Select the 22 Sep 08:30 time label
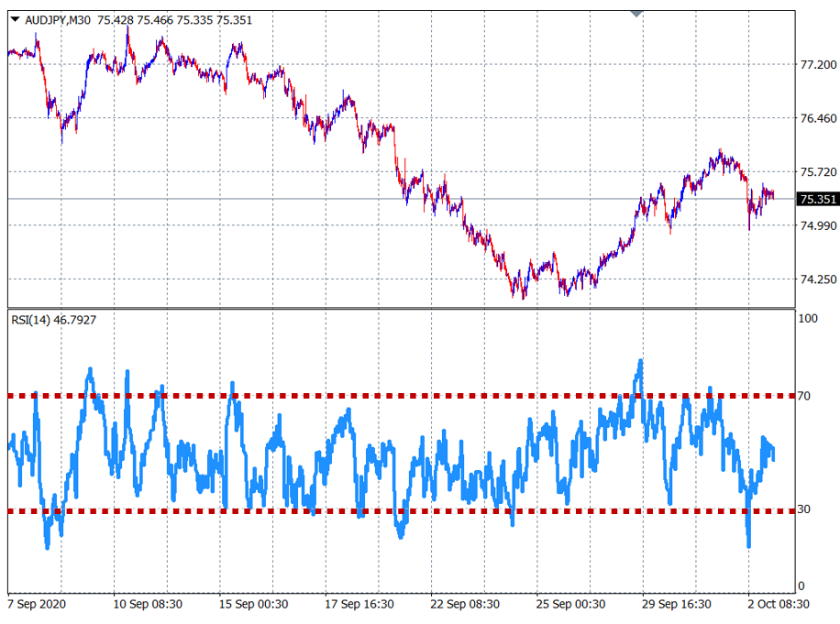The height and width of the screenshot is (624, 840). click(x=466, y=605)
